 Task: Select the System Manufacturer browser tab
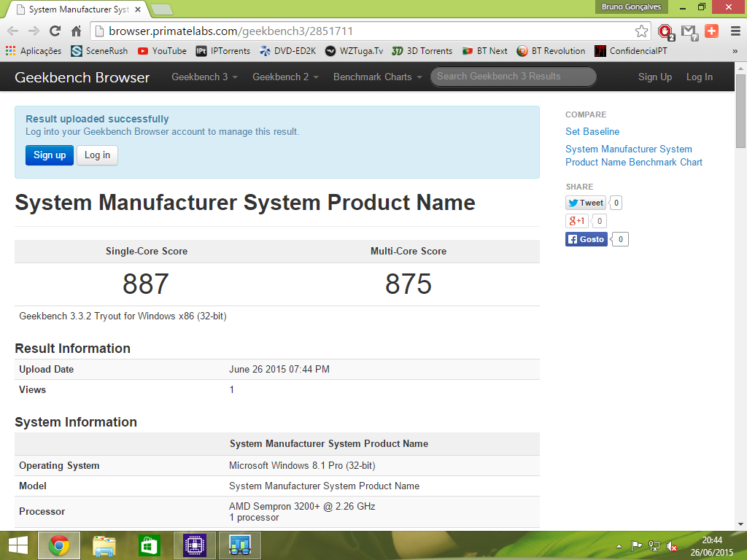coord(79,9)
